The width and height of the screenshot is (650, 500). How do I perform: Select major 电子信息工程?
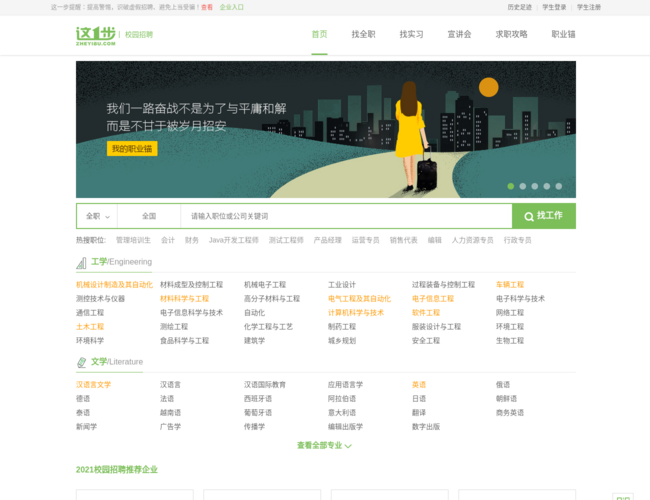(433, 299)
